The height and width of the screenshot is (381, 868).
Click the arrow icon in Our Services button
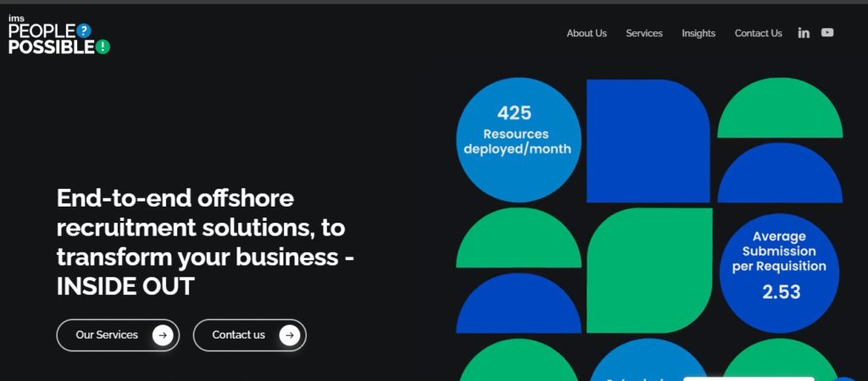pyautogui.click(x=163, y=335)
